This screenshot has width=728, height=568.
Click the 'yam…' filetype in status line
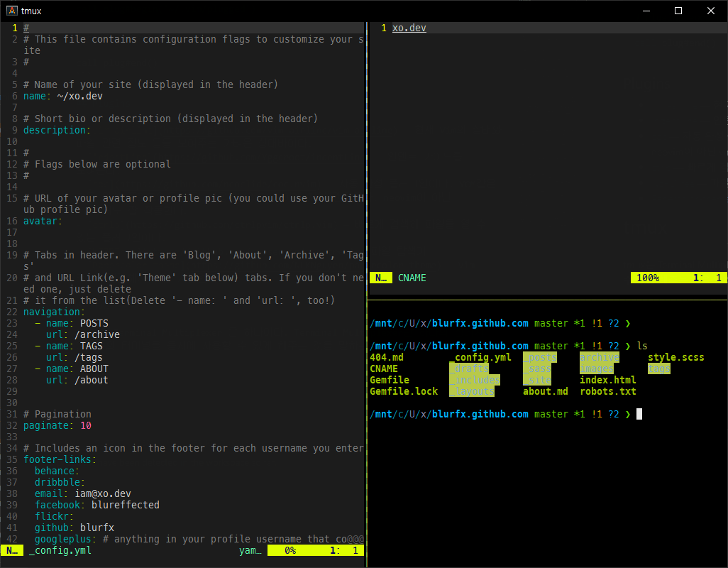tap(250, 551)
